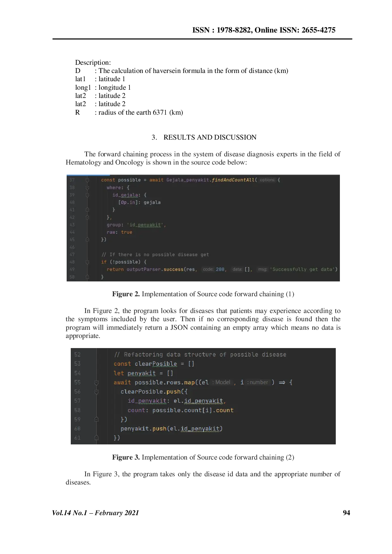Fold the possible.rows.map block at line 55
The height and width of the screenshot is (554, 392).
(x=97, y=382)
